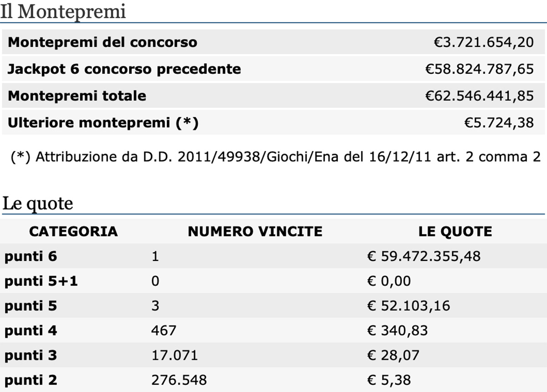Click the Montepremi del concorso label
This screenshot has height=392, width=547.
[x=103, y=42]
